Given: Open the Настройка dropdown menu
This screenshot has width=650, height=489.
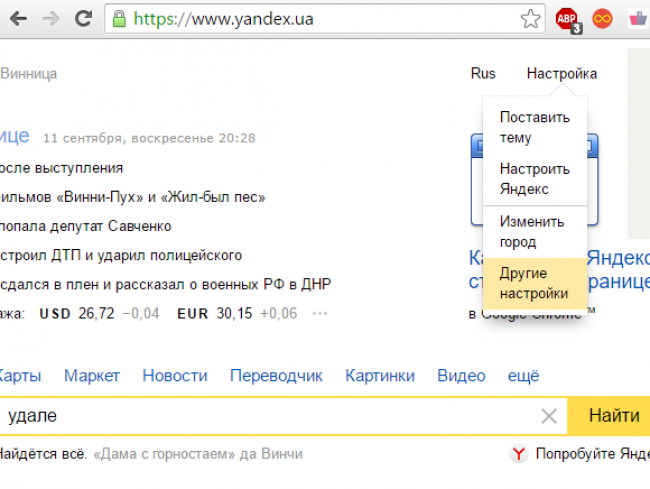Looking at the screenshot, I should click(561, 74).
